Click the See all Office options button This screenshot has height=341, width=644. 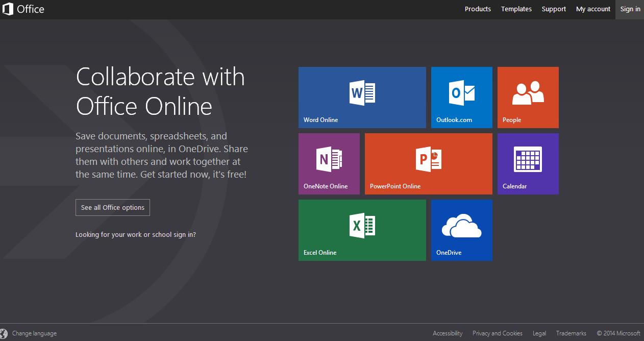click(x=113, y=208)
